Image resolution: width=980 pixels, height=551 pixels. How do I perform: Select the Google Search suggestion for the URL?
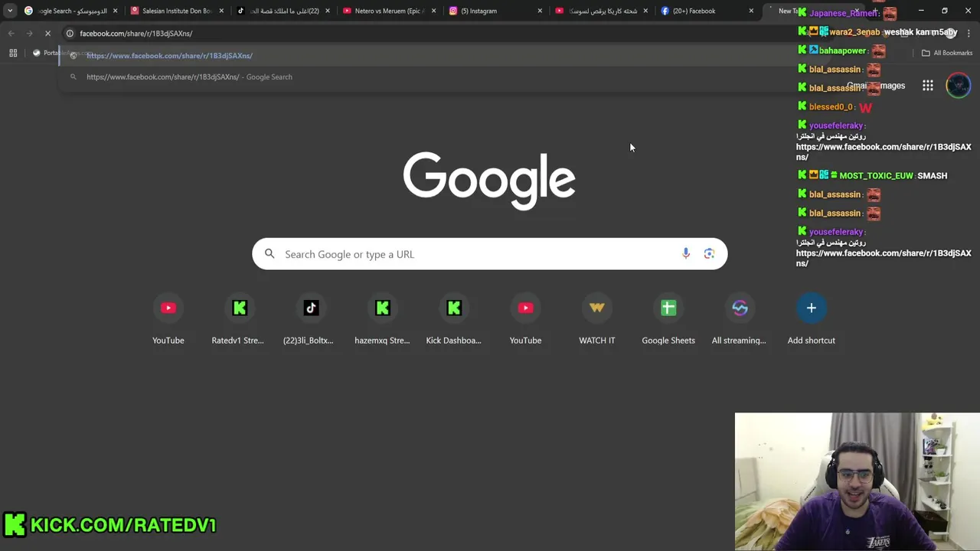[x=429, y=77]
